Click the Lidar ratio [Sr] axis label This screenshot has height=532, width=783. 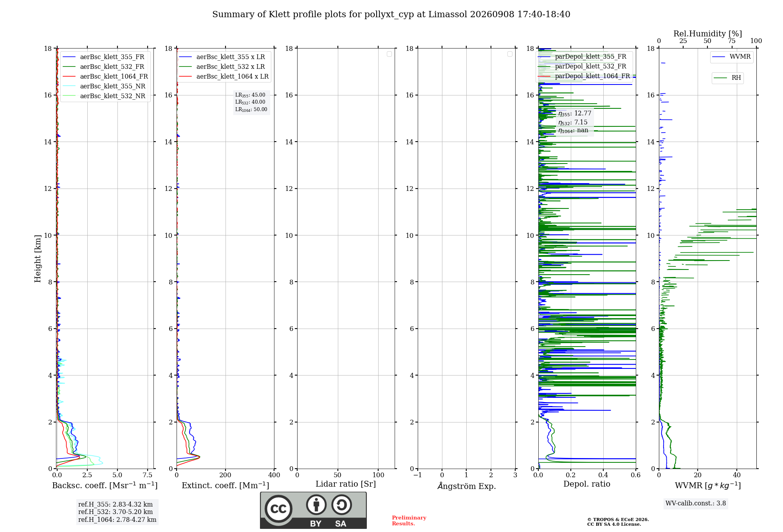(x=346, y=484)
